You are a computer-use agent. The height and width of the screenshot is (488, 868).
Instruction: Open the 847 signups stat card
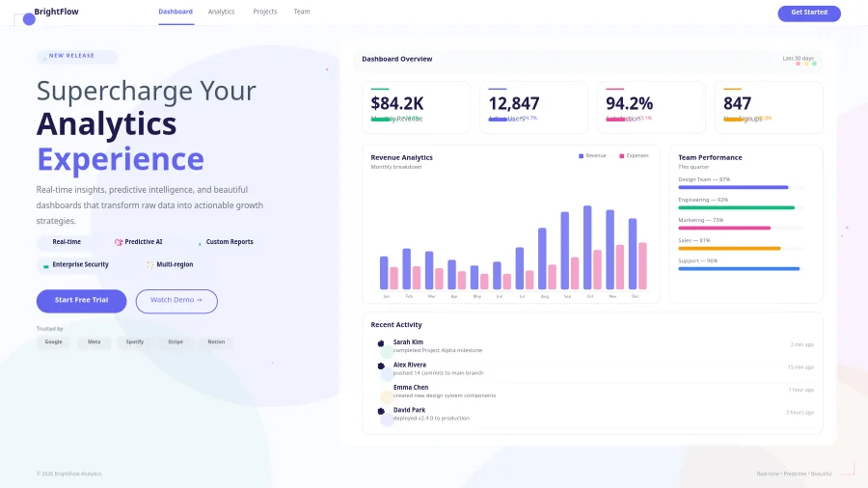(769, 107)
